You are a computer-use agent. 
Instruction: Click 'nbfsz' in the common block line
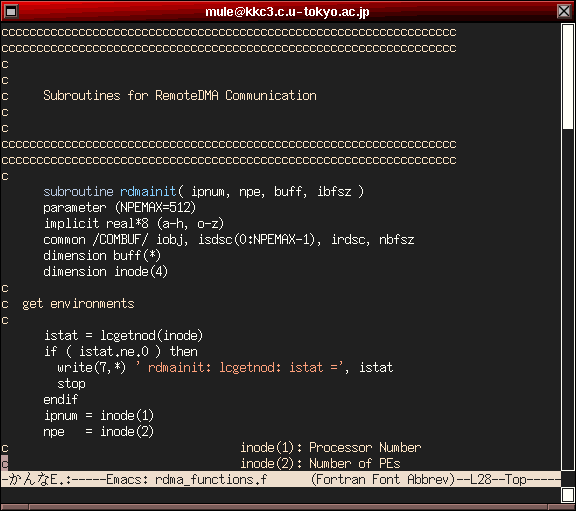point(397,240)
